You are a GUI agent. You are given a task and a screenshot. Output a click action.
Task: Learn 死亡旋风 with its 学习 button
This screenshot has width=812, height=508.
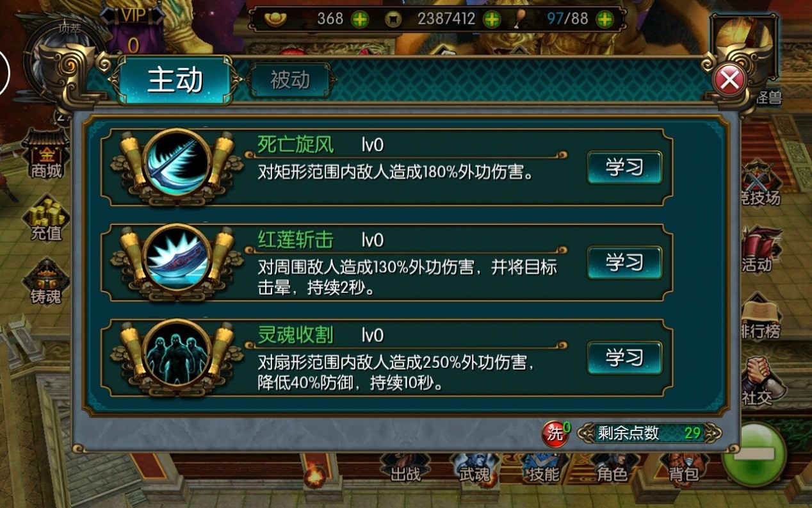tap(624, 167)
